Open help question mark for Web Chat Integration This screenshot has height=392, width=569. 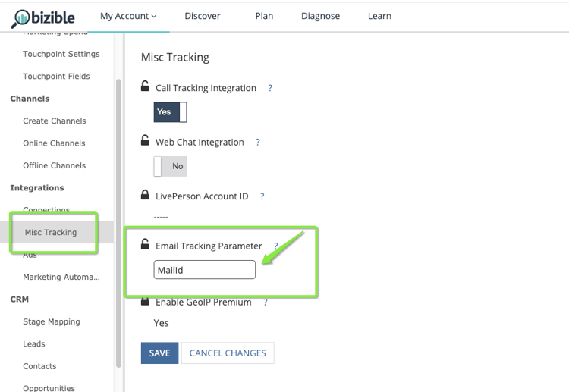[x=258, y=142]
